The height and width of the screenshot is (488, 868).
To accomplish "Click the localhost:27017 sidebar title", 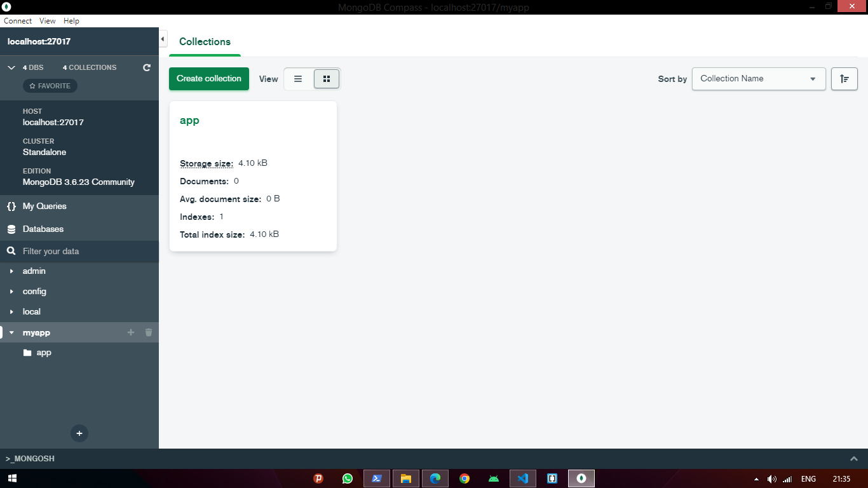I will coord(39,42).
